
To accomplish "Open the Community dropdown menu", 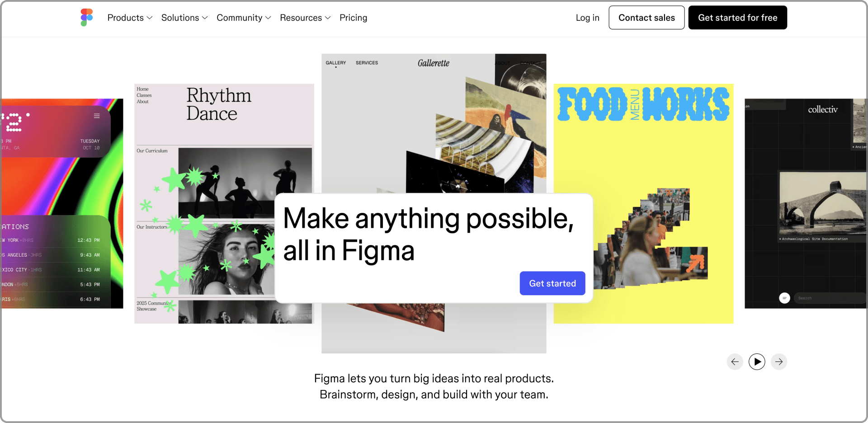I will pos(244,18).
